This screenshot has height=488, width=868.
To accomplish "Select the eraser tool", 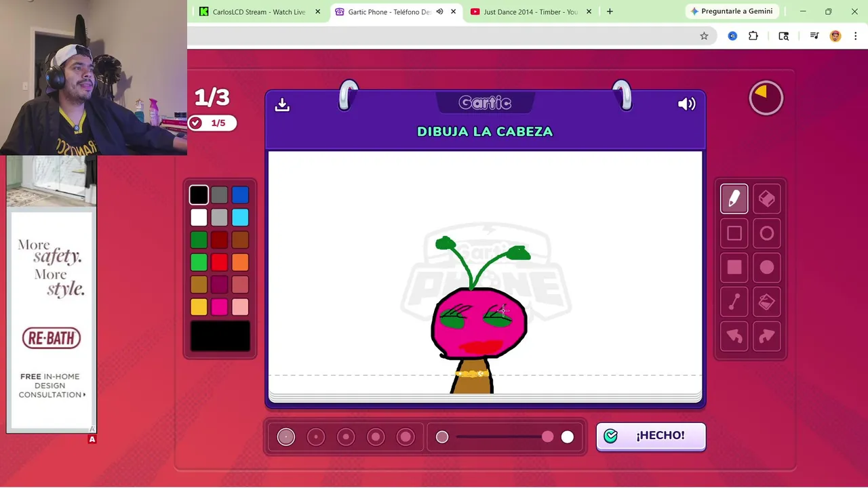I will coord(767,199).
